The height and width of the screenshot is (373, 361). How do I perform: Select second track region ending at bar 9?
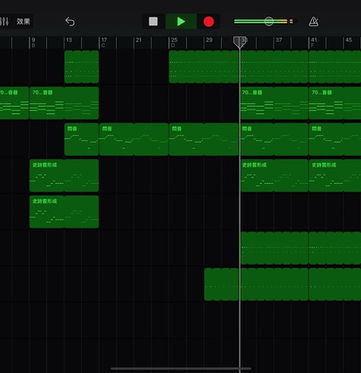pyautogui.click(x=14, y=103)
